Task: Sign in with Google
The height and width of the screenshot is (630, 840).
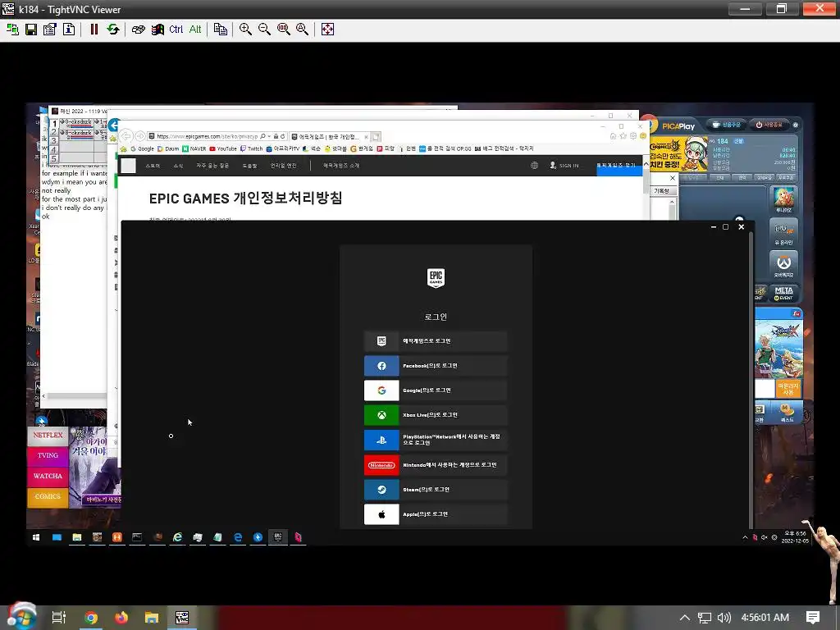Action: (x=436, y=390)
